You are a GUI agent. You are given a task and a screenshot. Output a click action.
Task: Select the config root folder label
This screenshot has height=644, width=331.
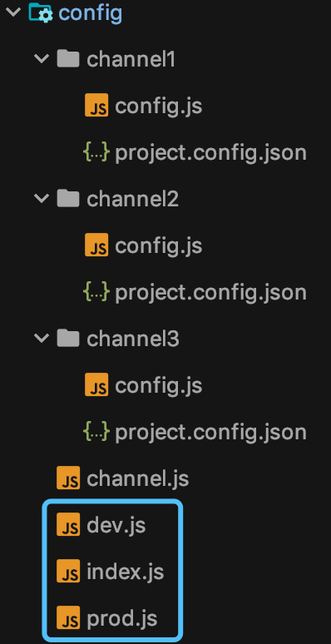tap(91, 13)
